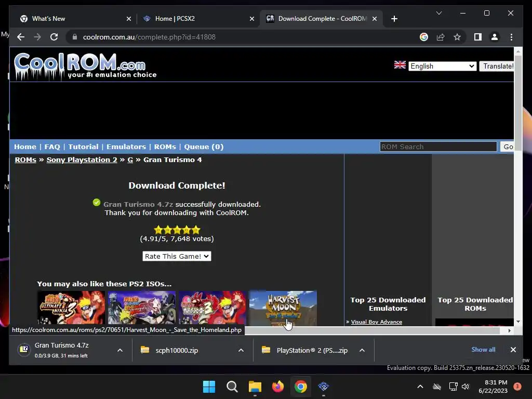Viewport: 532px width, 399px height.
Task: Close the Download Complete - CoolROM tab
Action: [x=375, y=19]
